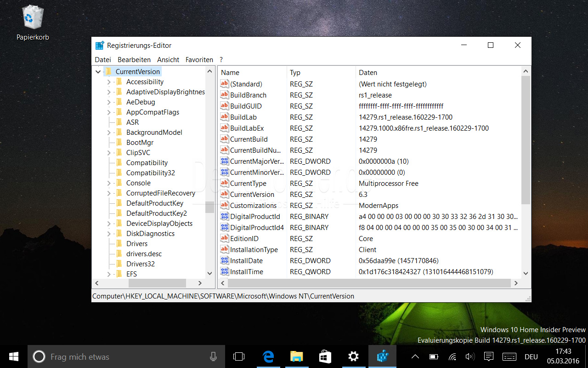Screen dimensions: 588x368
Task: Select the BootMgr tree key
Action: [140, 142]
